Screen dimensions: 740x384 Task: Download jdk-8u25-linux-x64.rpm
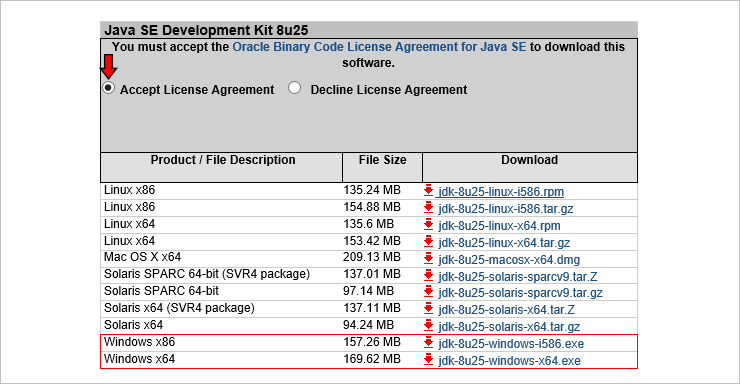499,226
